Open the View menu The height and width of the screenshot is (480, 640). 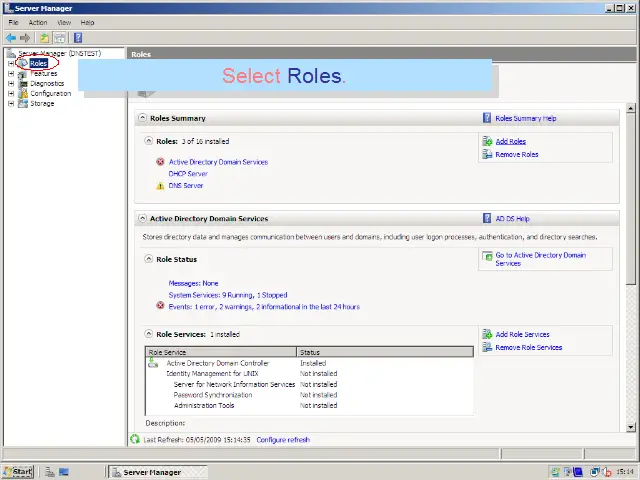[x=64, y=22]
